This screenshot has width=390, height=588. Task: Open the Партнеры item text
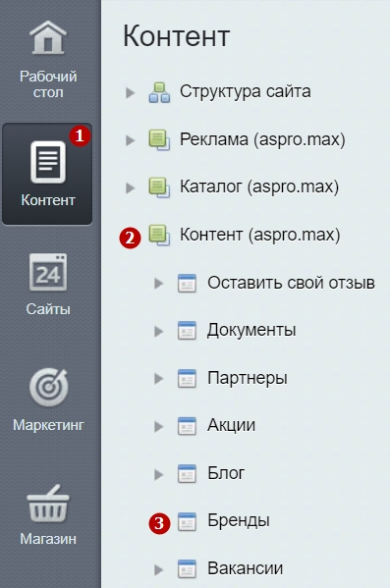[x=248, y=378]
